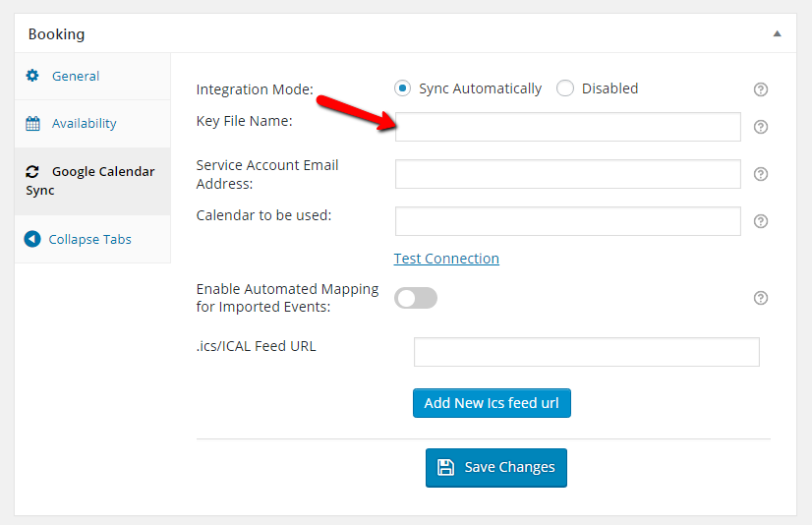The width and height of the screenshot is (812, 525).
Task: Collapse the Booking panel with triangle arrow
Action: tap(777, 33)
